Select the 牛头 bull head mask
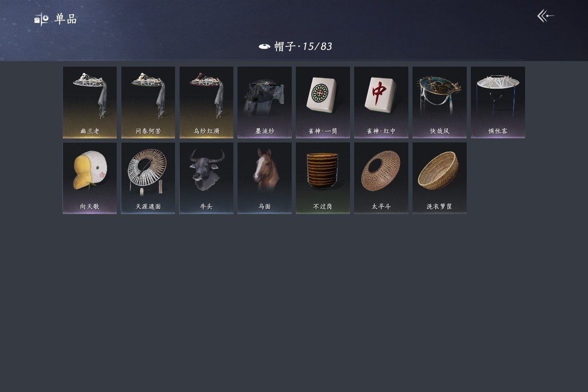Screen dimensions: 588x392 pyautogui.click(x=206, y=178)
